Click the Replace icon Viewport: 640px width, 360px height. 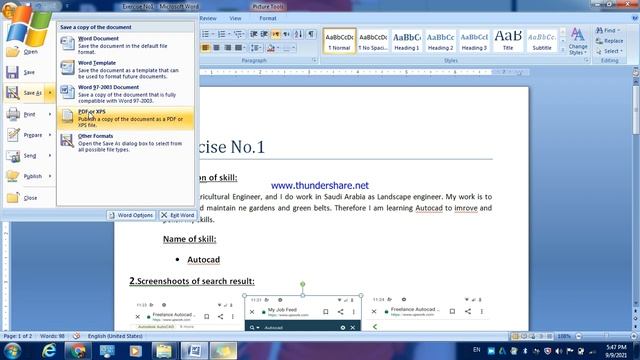(599, 41)
